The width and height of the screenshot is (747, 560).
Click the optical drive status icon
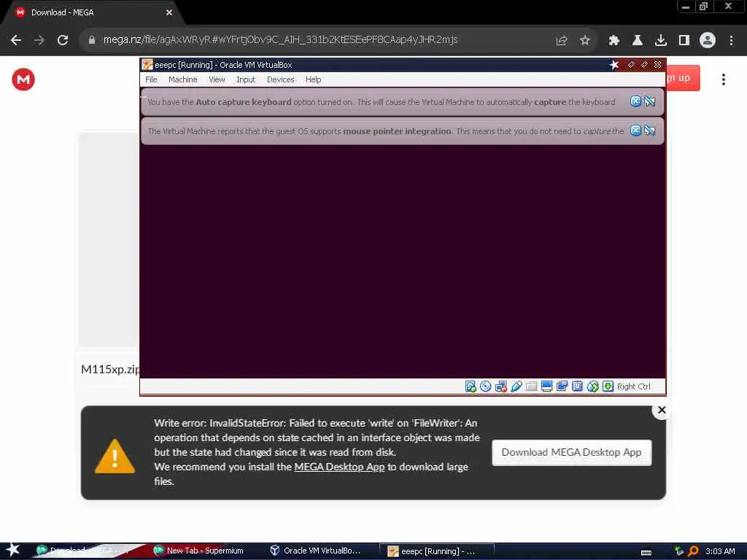point(485,386)
